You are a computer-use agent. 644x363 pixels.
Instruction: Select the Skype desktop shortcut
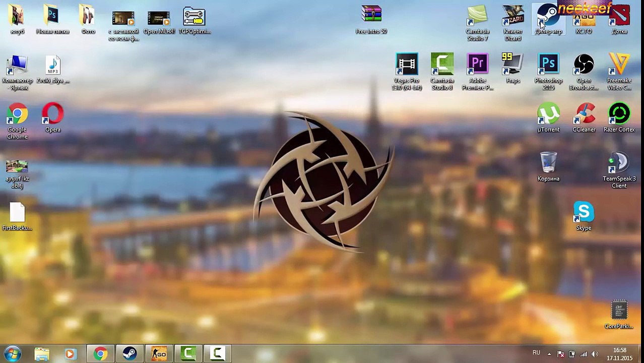tap(584, 216)
